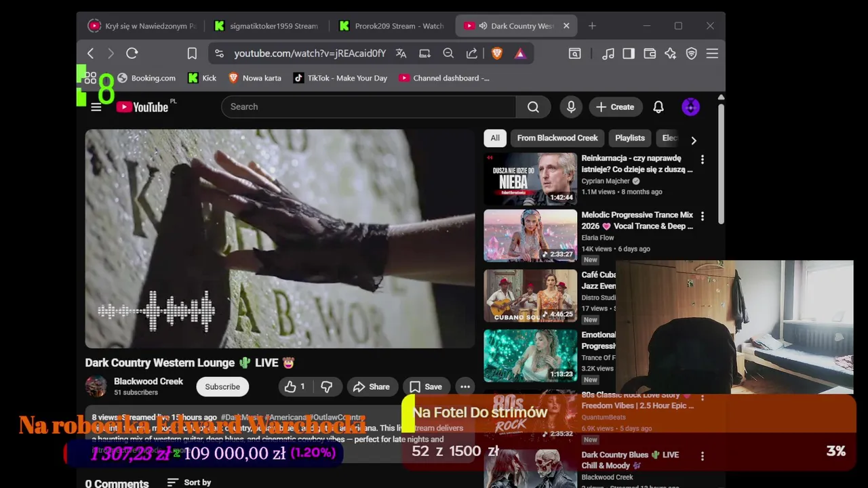Toggle the browser sidebar panel icon
This screenshot has width=868, height=488.
tap(629, 54)
